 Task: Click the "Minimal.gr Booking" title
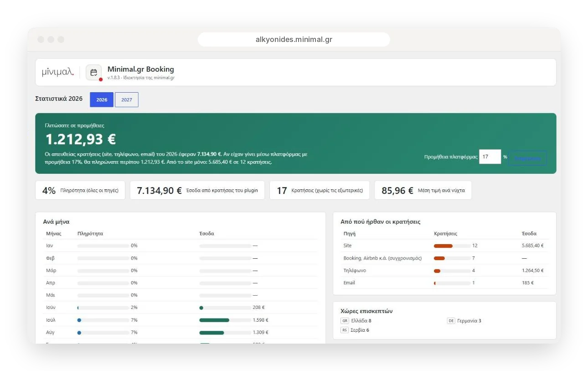coord(141,69)
